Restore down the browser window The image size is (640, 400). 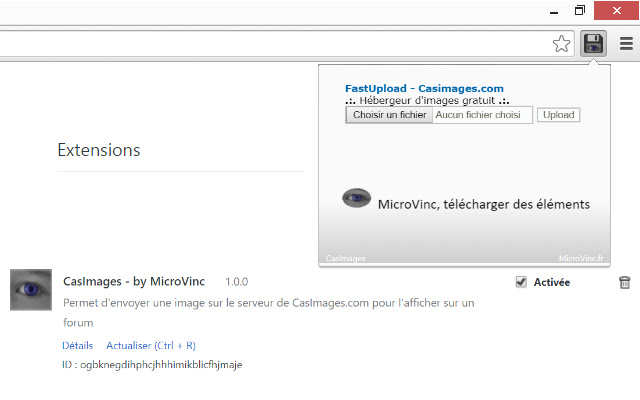(580, 11)
